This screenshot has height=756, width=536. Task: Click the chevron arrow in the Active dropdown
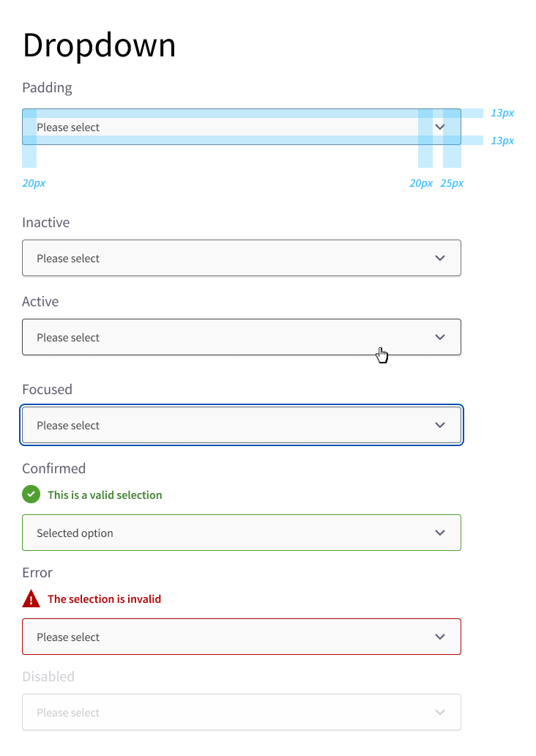click(x=439, y=337)
